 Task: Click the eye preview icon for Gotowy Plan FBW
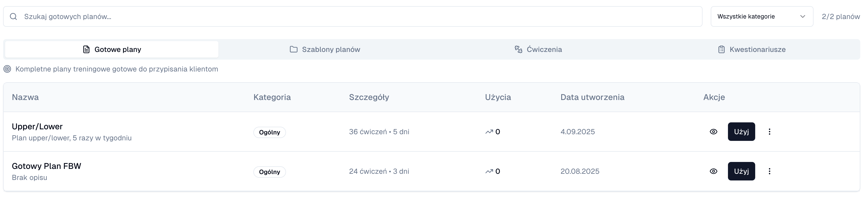(714, 171)
